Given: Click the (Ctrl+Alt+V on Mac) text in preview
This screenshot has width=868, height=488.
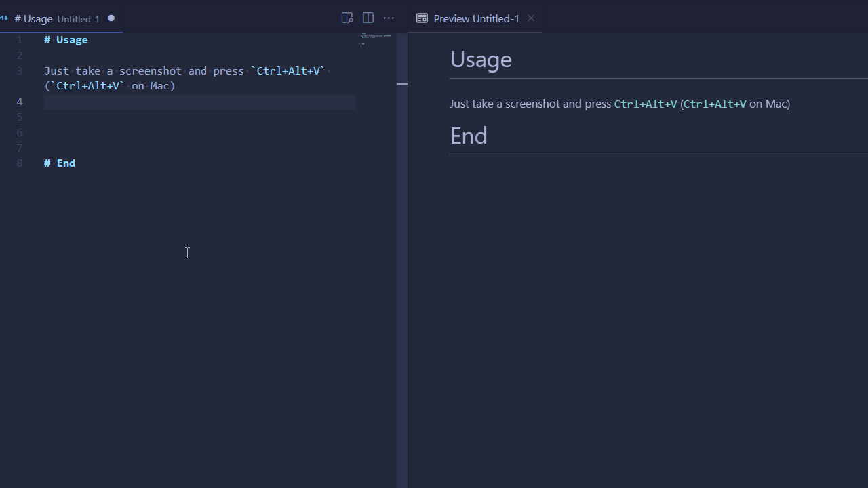Looking at the screenshot, I should pyautogui.click(x=735, y=104).
